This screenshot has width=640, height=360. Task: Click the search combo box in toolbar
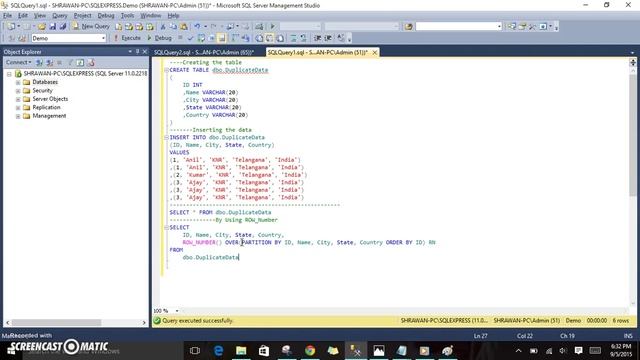pyautogui.click(x=458, y=27)
